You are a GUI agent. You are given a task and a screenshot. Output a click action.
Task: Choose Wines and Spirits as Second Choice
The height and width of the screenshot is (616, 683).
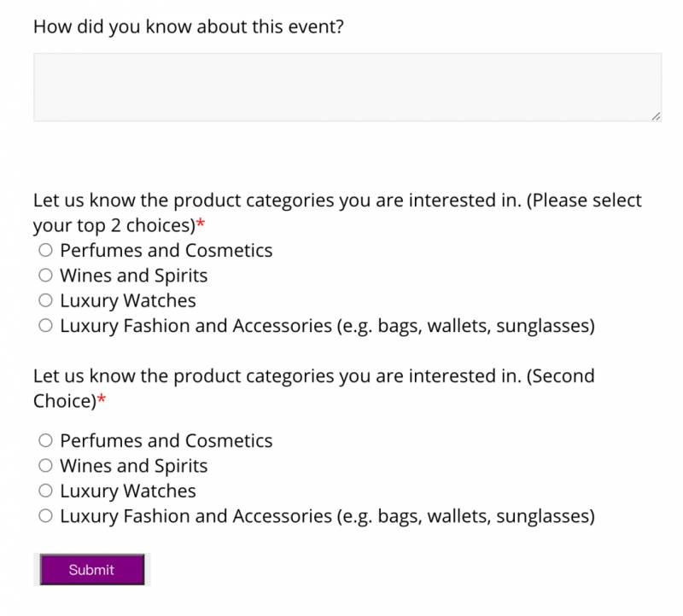click(x=45, y=466)
